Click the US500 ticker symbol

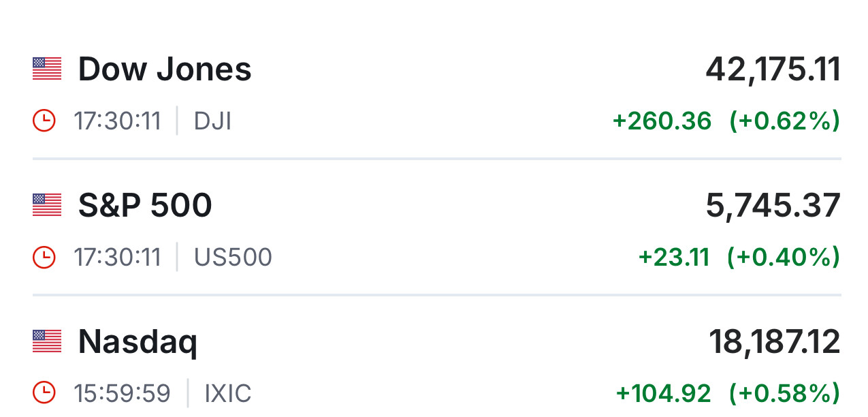click(x=233, y=258)
